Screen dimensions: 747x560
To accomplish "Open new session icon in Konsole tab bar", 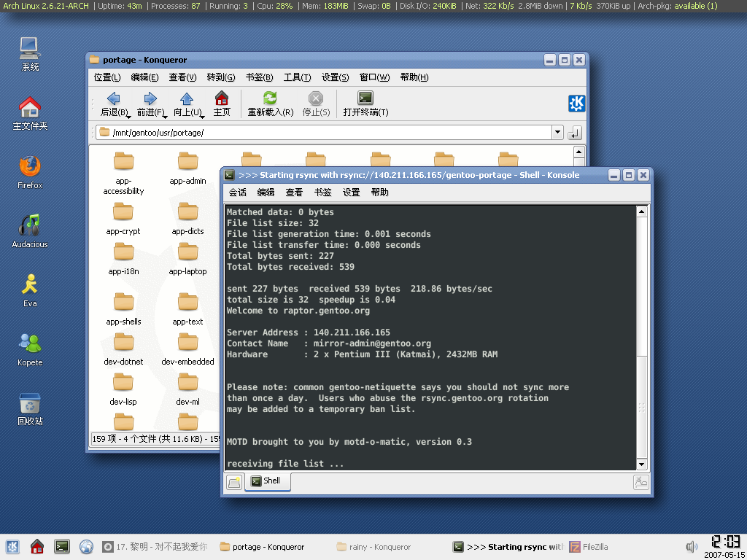I will point(233,481).
